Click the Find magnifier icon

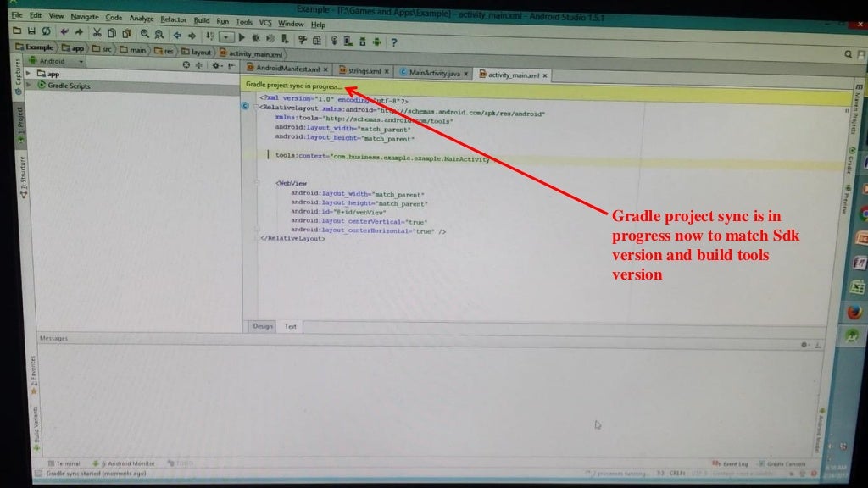[x=144, y=34]
